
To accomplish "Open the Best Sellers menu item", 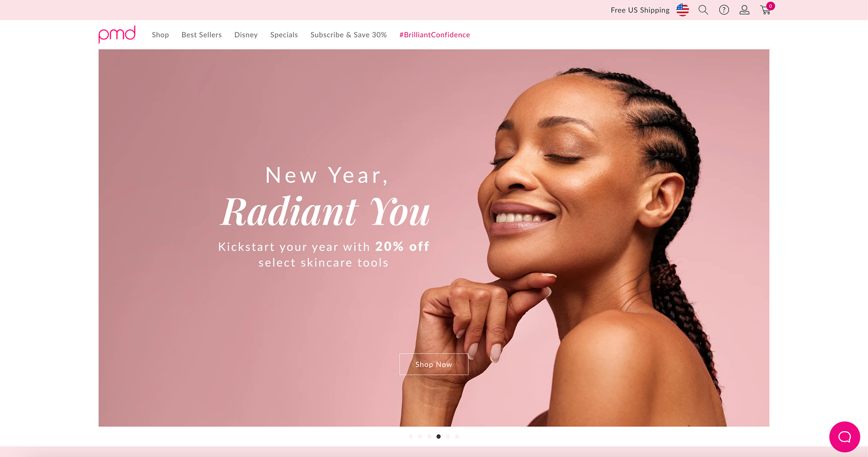I will [x=202, y=35].
